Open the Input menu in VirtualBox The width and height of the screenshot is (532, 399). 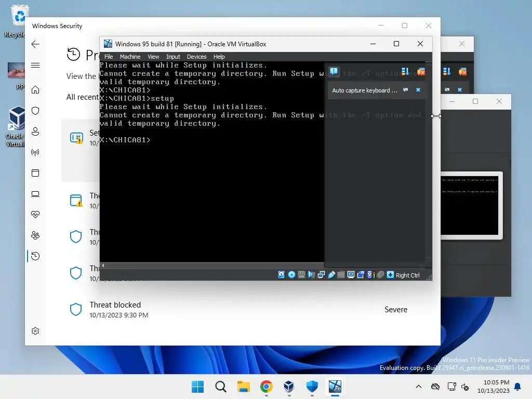pos(173,57)
